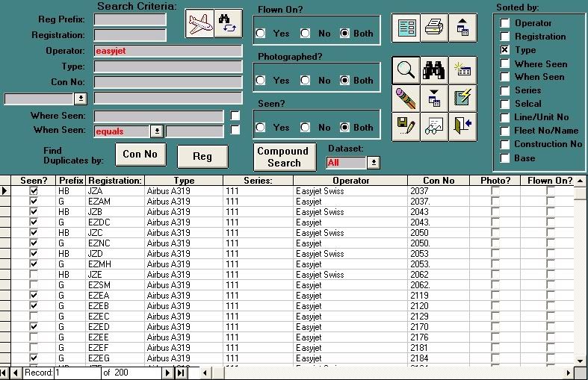Open the Dataset dropdown showing All
Viewport: 588px width, 380px height.
tap(374, 163)
